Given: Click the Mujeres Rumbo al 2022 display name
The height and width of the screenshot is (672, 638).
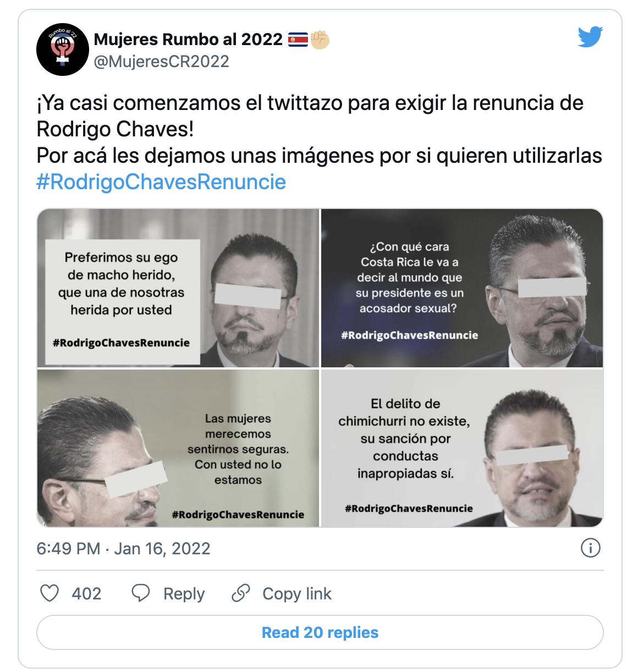Looking at the screenshot, I should 188,40.
